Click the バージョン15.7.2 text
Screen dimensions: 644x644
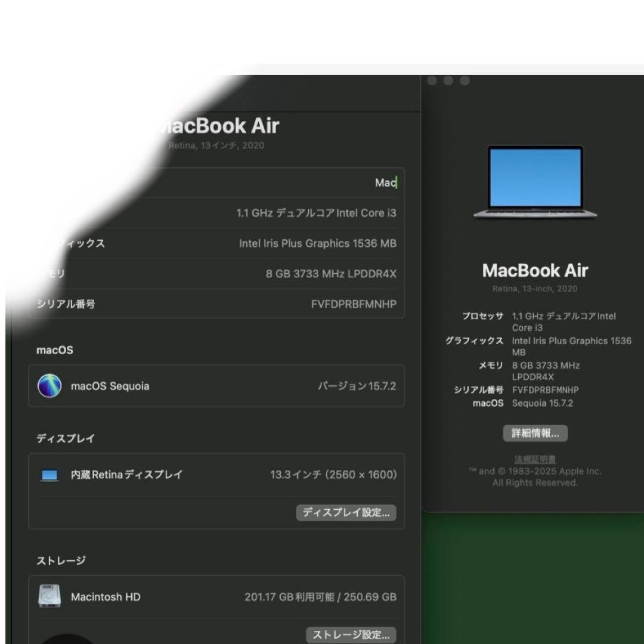357,386
